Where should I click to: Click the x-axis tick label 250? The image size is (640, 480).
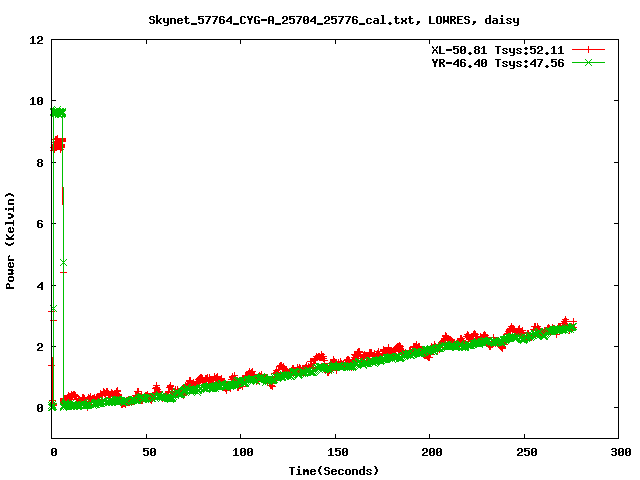(x=527, y=452)
